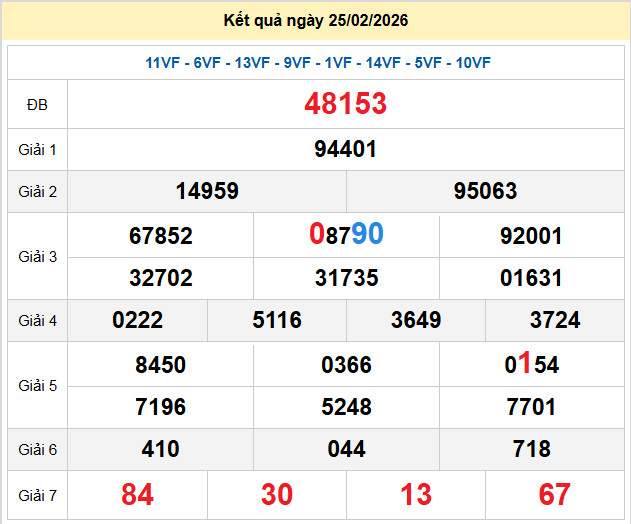
Task: Click Giải 5 number 0154
Action: 531,365
